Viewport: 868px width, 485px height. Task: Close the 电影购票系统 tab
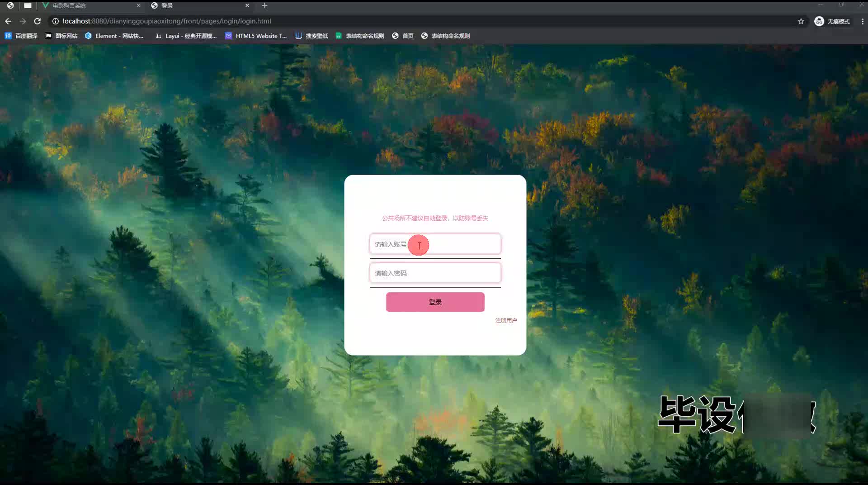click(138, 5)
